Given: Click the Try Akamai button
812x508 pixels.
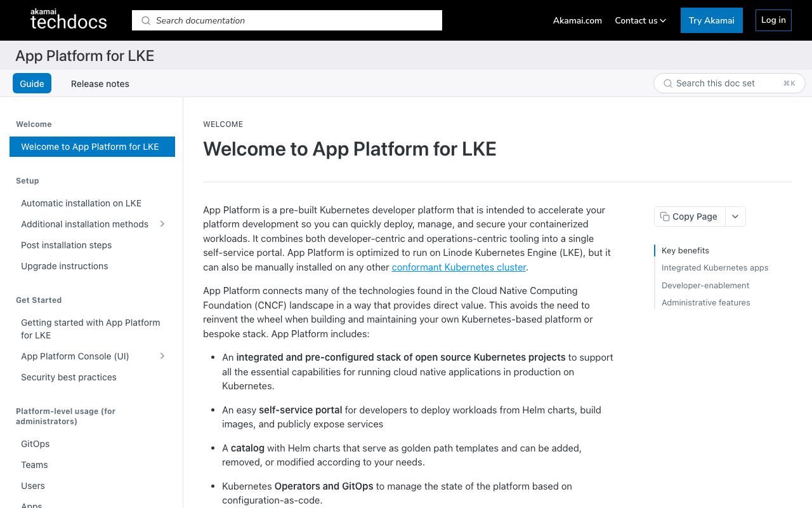Looking at the screenshot, I should tap(712, 20).
